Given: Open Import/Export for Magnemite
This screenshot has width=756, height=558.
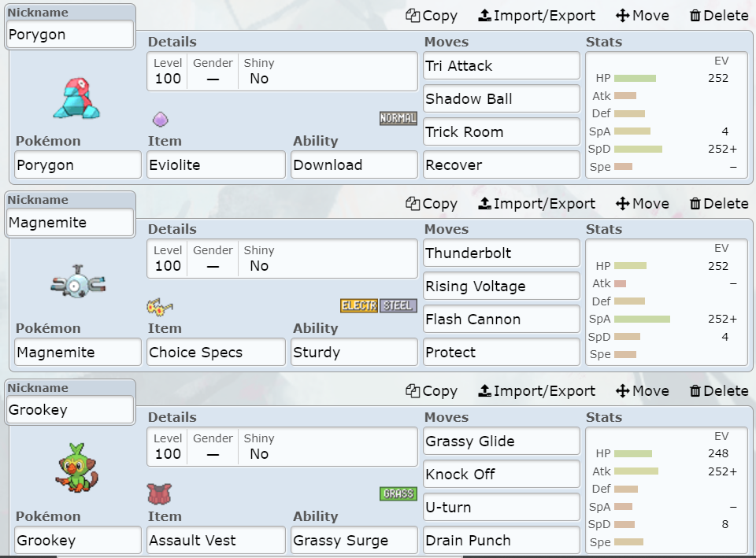Looking at the screenshot, I should coord(536,204).
